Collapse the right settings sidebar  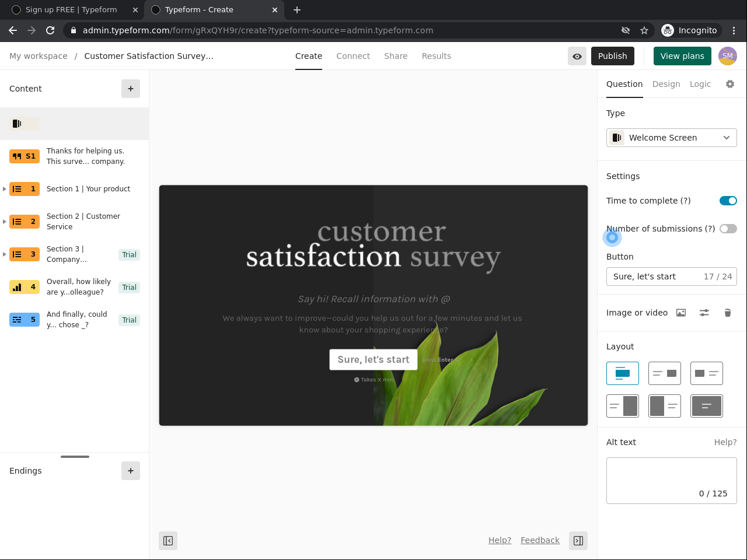pos(578,541)
